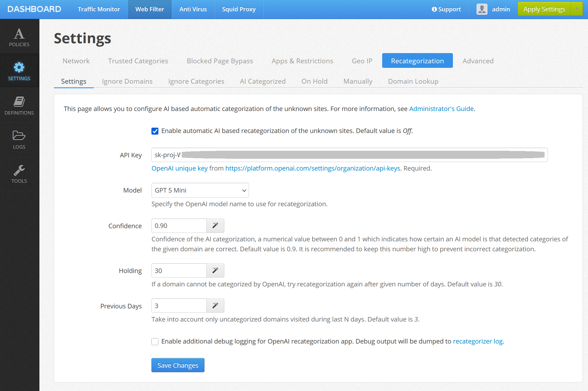This screenshot has width=588, height=391.
Task: Expand the Apply Settings dropdown arrow
Action: (577, 9)
